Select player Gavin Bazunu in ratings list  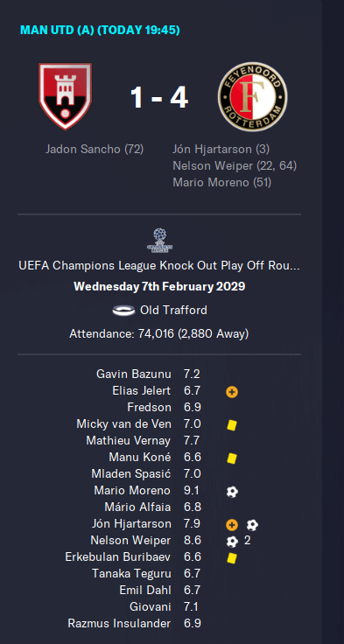[x=133, y=374]
